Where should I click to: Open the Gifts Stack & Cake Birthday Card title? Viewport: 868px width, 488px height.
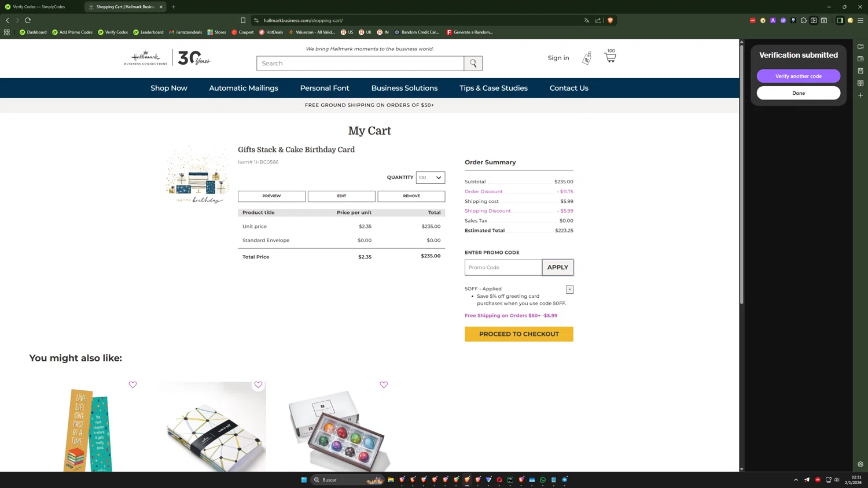click(296, 150)
